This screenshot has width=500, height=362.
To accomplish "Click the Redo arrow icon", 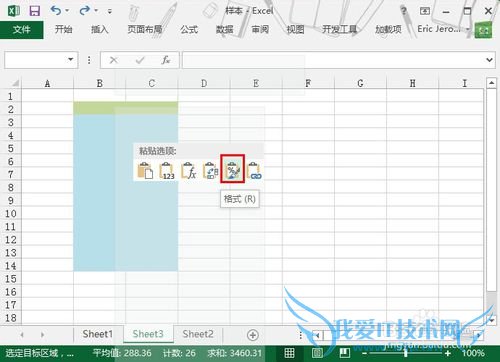I will [84, 11].
